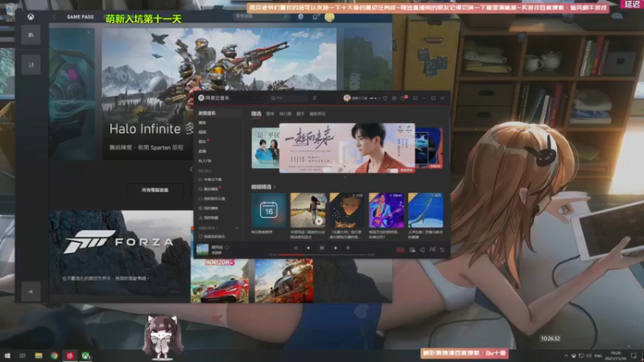Play the previous track
Viewport: 644px width, 362px height.
tap(308, 248)
